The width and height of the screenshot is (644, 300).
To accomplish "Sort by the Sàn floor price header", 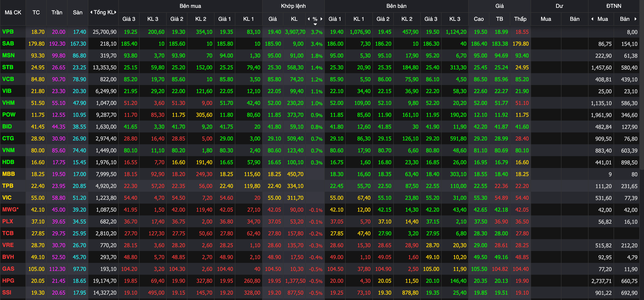I will pos(78,13).
